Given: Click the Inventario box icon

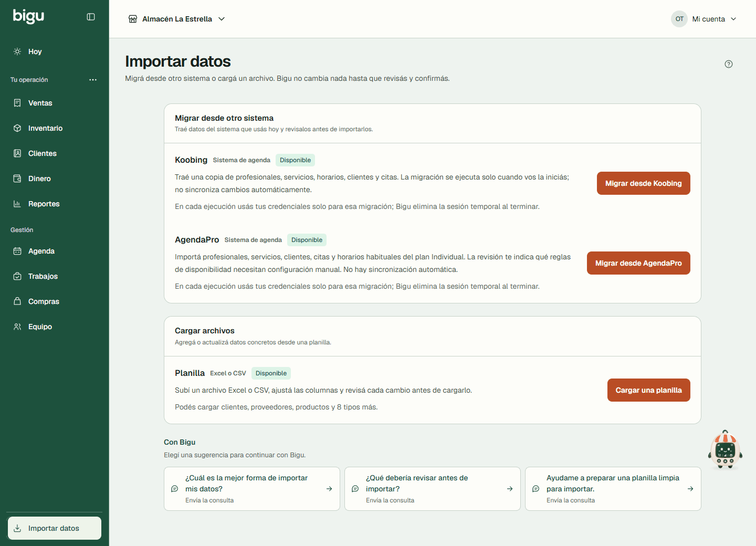Looking at the screenshot, I should [x=17, y=128].
